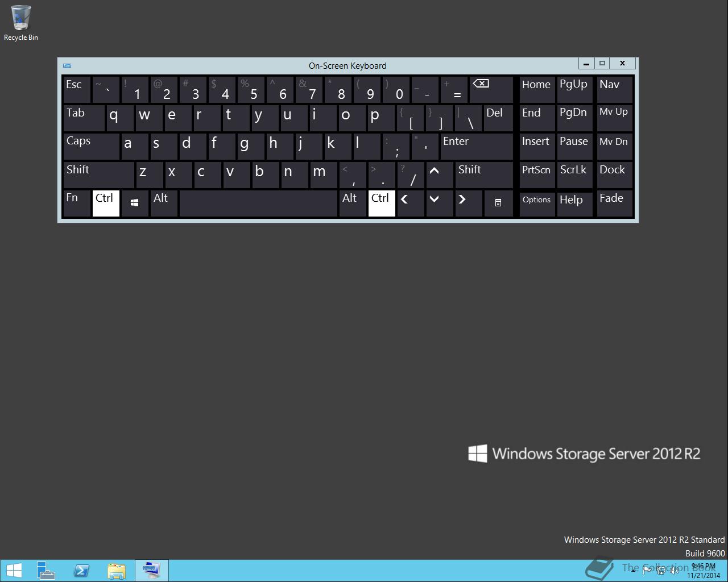Click the right arrow key
728x582 pixels.
click(x=469, y=203)
